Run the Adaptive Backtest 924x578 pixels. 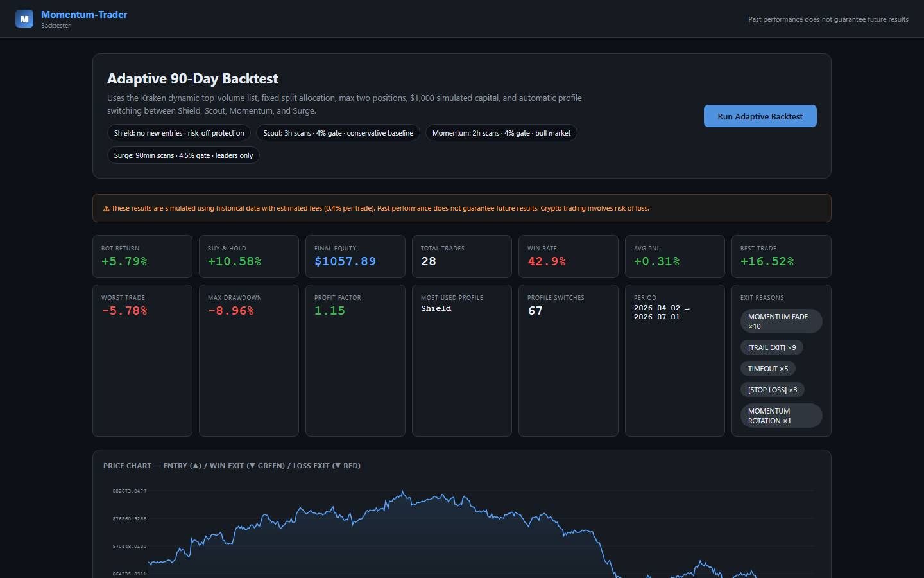click(760, 116)
